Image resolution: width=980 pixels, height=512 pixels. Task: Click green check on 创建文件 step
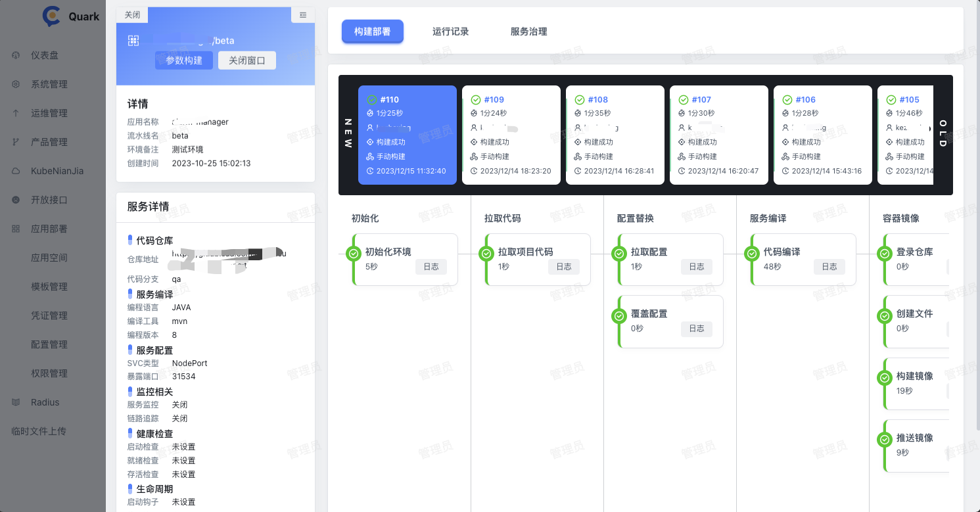pyautogui.click(x=885, y=315)
